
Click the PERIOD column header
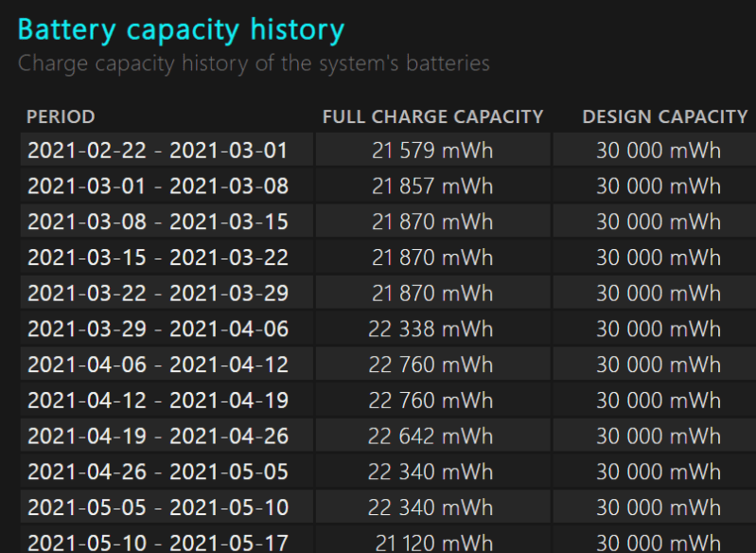pos(61,116)
